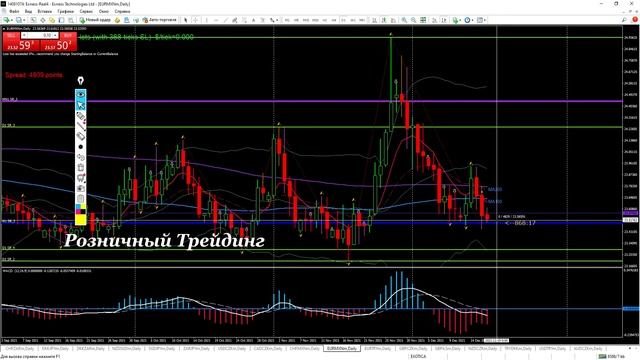The height and width of the screenshot is (360, 640).
Task: Expand indicators list dropdown arrow
Action: (x=460, y=20)
